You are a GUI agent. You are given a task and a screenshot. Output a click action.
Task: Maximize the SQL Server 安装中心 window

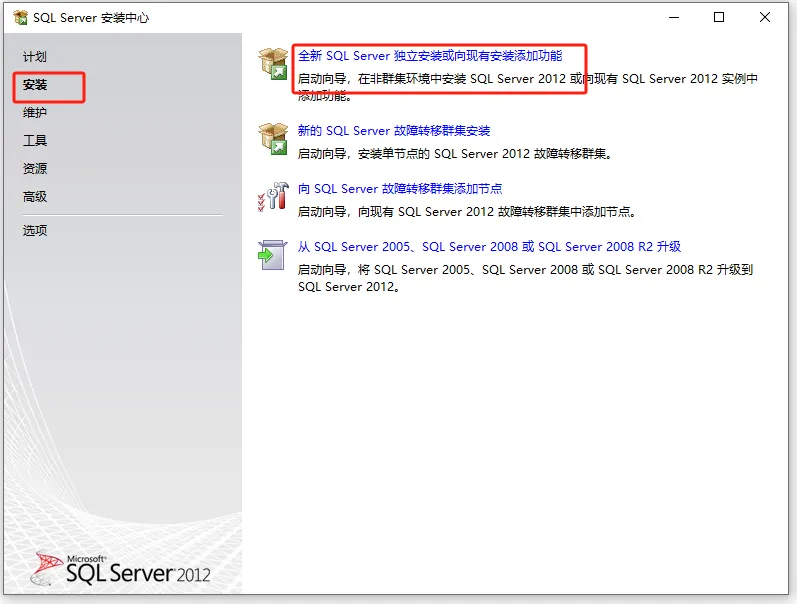[x=719, y=18]
